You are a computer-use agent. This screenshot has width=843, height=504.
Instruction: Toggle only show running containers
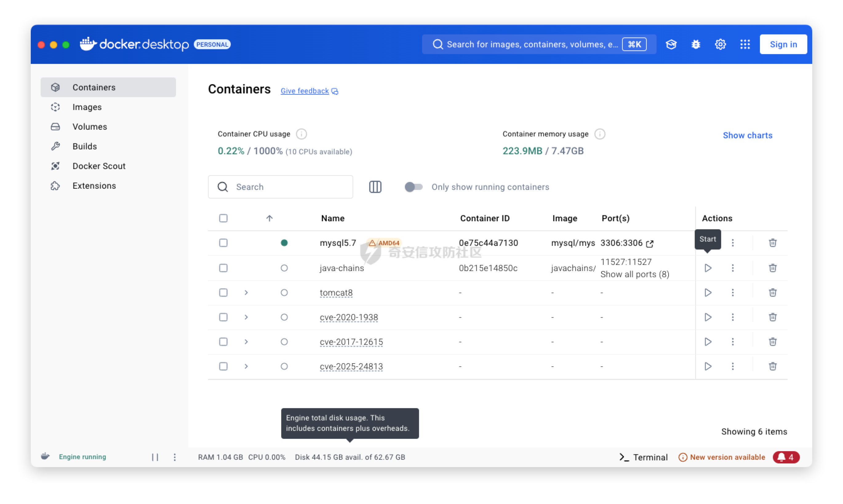413,187
